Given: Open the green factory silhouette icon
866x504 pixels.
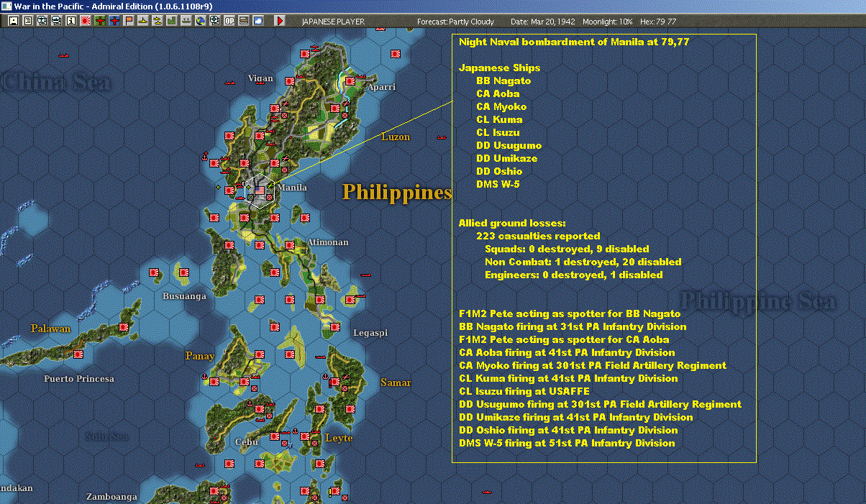Looking at the screenshot, I should point(172,21).
